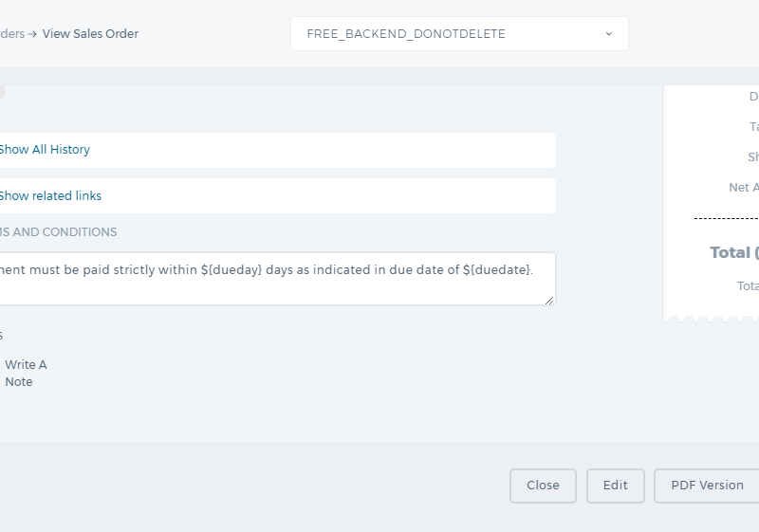
Task: Click the breadcrumb arrow before View Sales Order
Action: [32, 34]
